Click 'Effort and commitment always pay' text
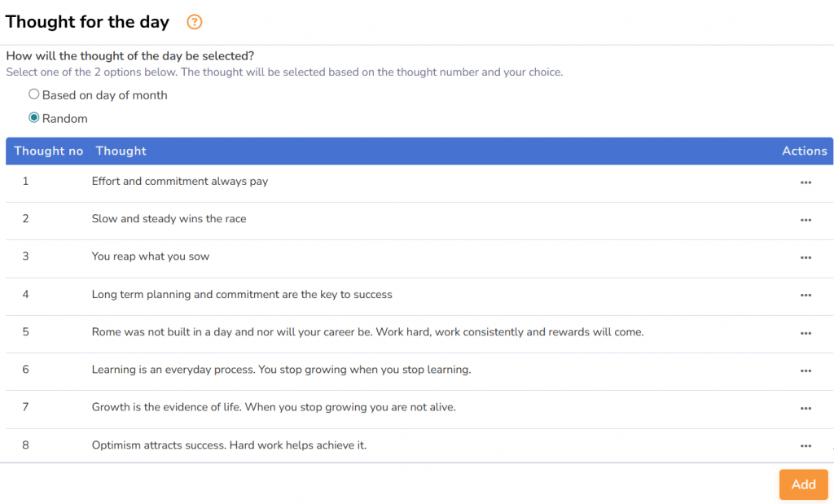Screen dimensions: 834x504 [x=180, y=181]
